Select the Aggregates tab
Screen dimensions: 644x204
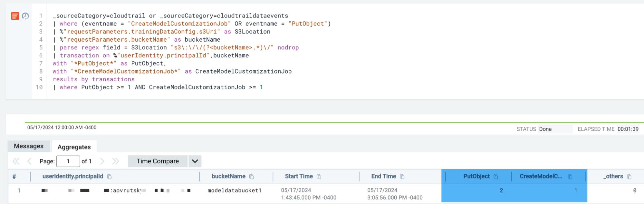point(74,147)
